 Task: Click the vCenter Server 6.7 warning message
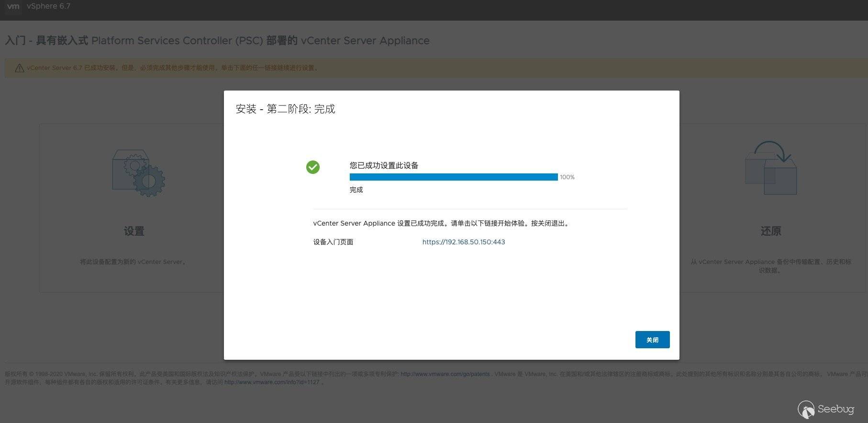tap(173, 68)
